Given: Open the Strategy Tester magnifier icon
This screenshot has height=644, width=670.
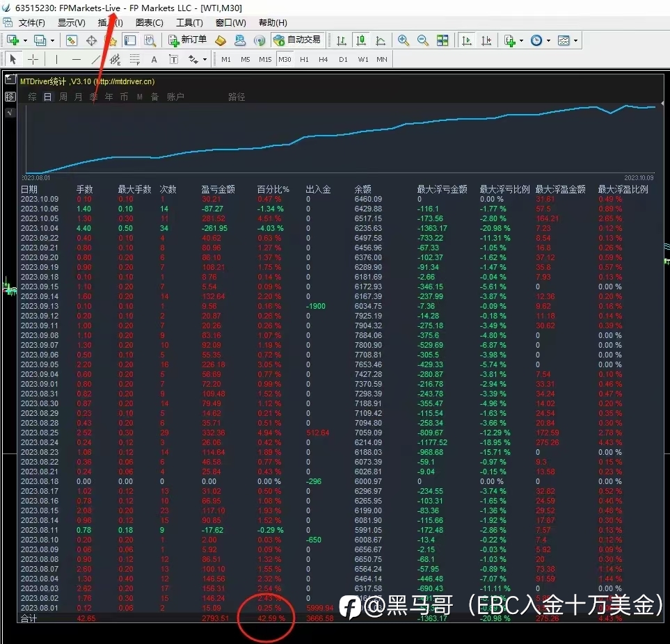Looking at the screenshot, I should point(150,40).
